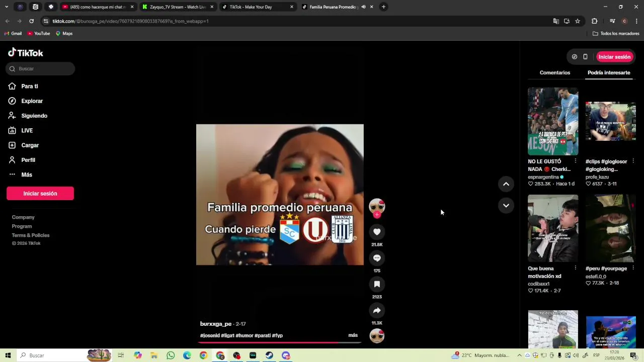Follow creator via red plus badge

point(377,215)
